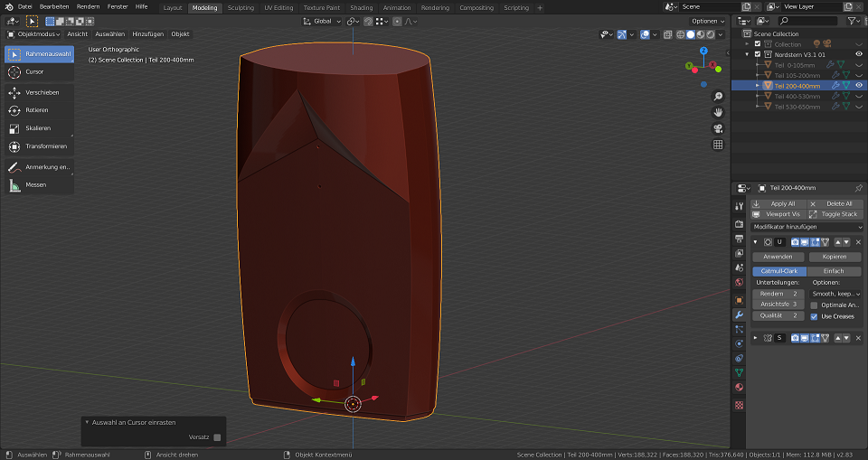Viewport: 868px width, 460px height.
Task: Open the Bearbeiten menu
Action: point(54,6)
